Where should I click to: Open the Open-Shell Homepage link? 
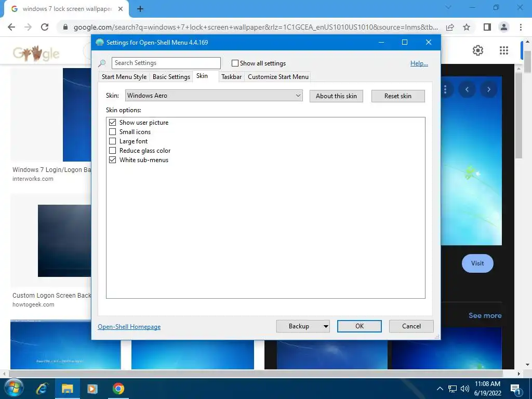129,327
